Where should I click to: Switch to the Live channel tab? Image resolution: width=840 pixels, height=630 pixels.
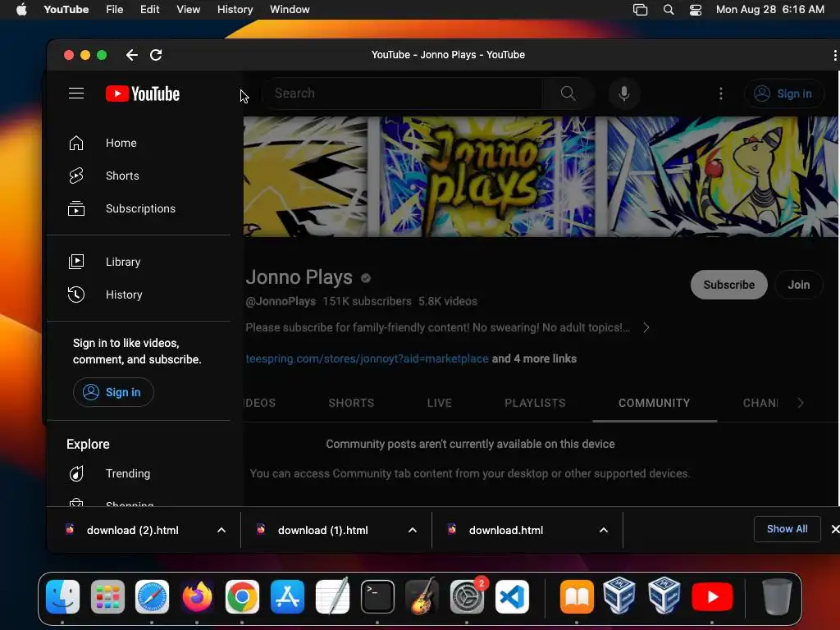(440, 403)
